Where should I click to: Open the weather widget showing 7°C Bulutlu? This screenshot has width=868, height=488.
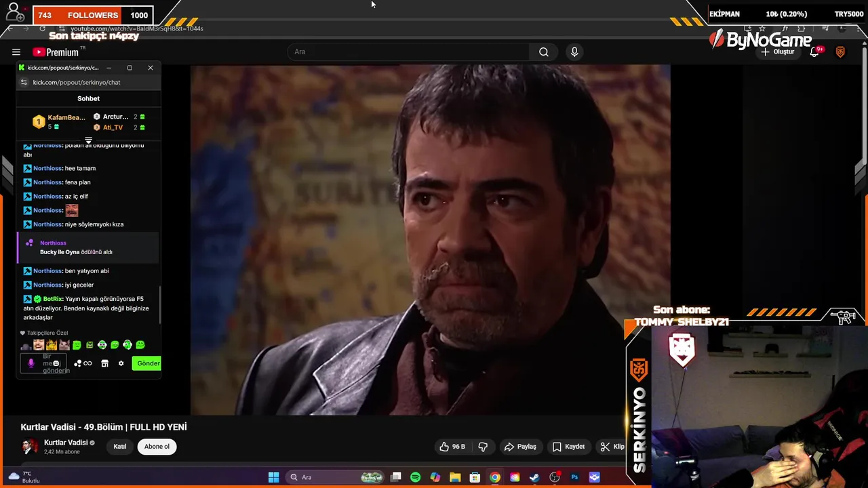pos(23,477)
